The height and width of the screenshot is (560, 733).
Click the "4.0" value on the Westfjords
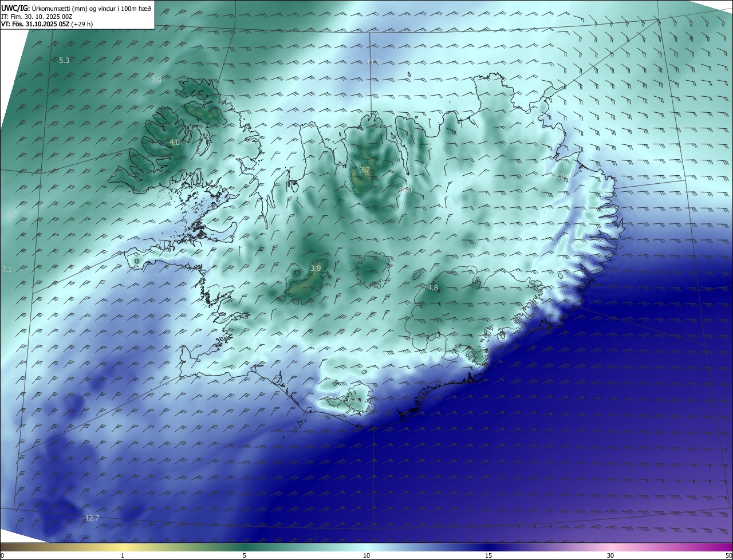pyautogui.click(x=175, y=142)
